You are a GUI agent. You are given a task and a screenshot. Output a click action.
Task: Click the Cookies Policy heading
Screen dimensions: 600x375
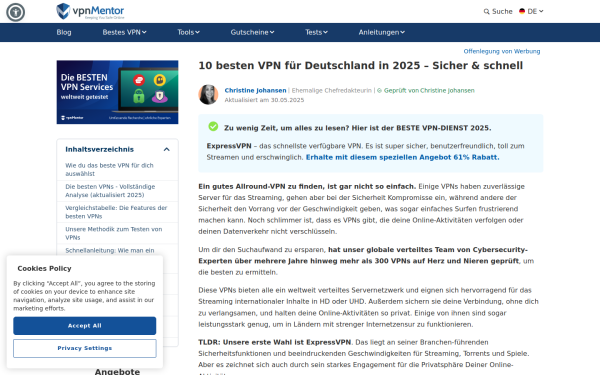click(44, 268)
